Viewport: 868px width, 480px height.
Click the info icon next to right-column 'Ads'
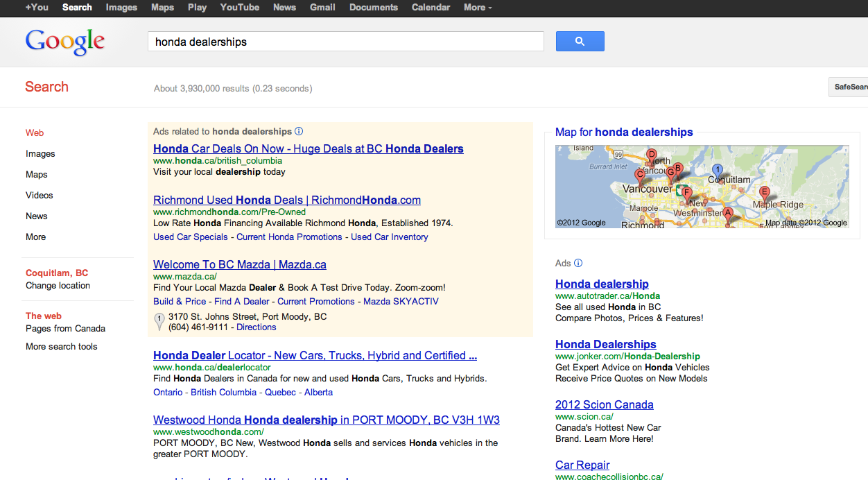point(578,263)
